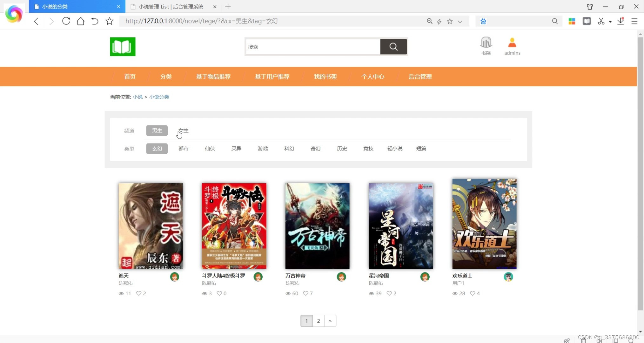Select 女生 channel filter

click(184, 131)
